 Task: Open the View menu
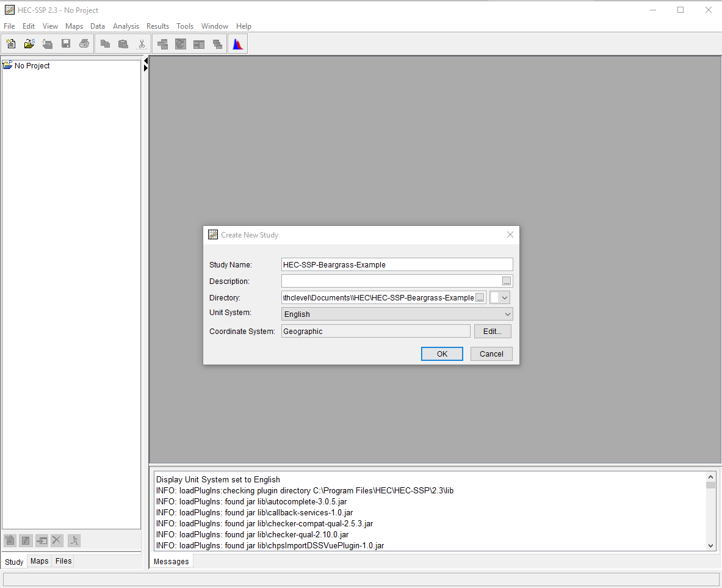(50, 26)
